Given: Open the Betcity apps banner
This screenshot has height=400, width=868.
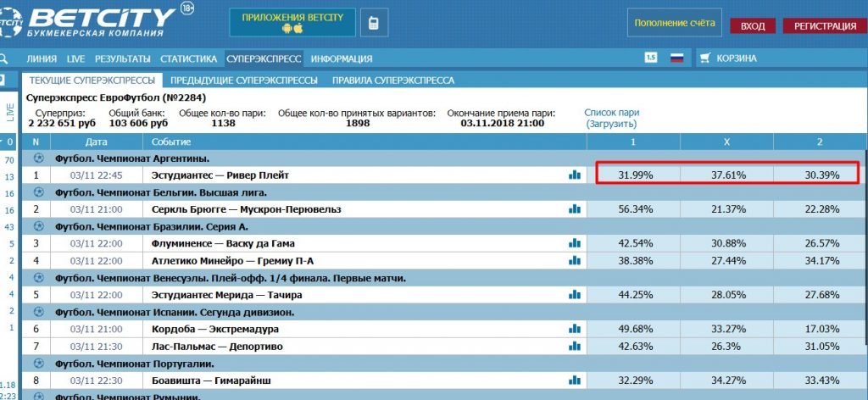Looking at the screenshot, I should click(x=292, y=23).
